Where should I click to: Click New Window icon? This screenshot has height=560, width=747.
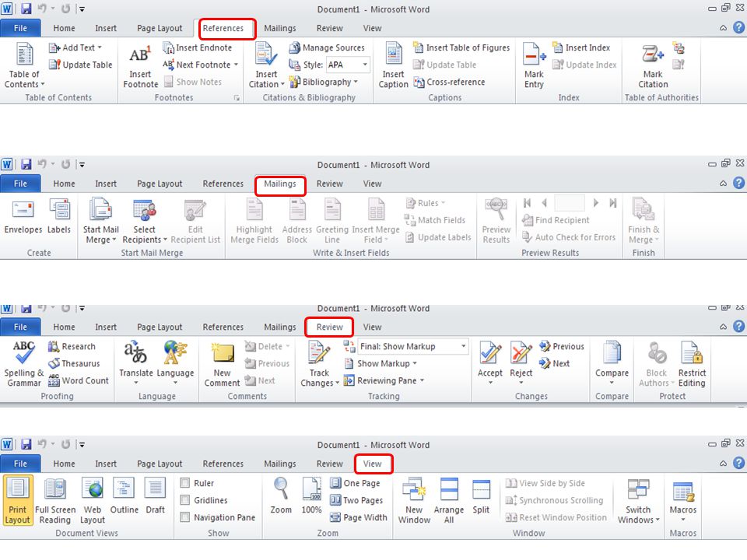(413, 490)
